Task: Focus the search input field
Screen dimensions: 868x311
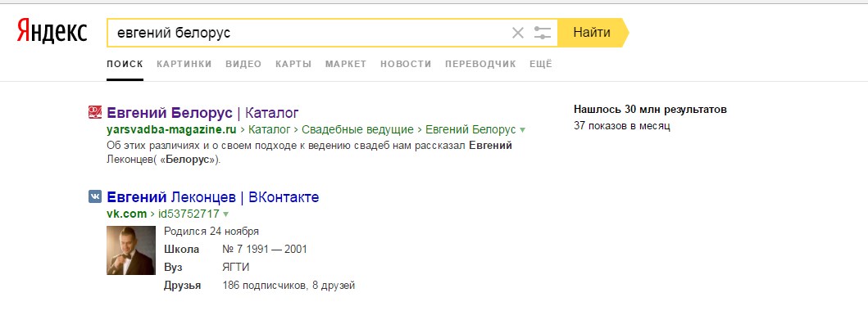Action: (x=310, y=33)
